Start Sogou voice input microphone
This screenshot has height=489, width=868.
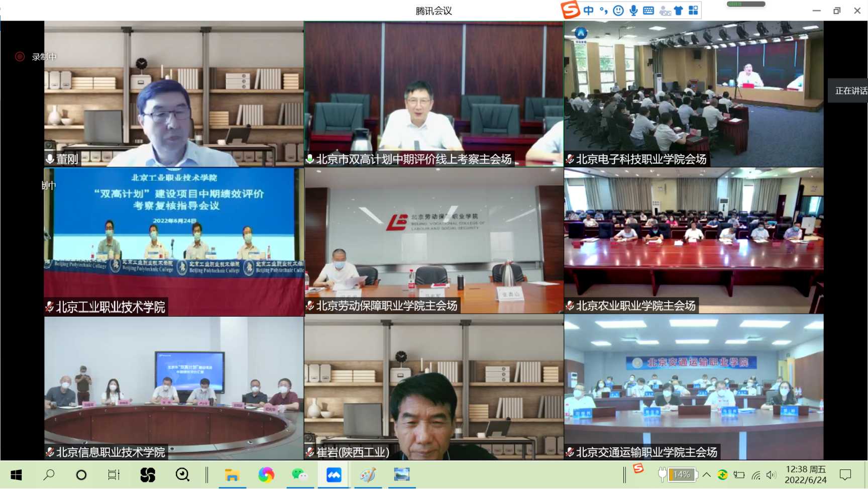point(633,11)
